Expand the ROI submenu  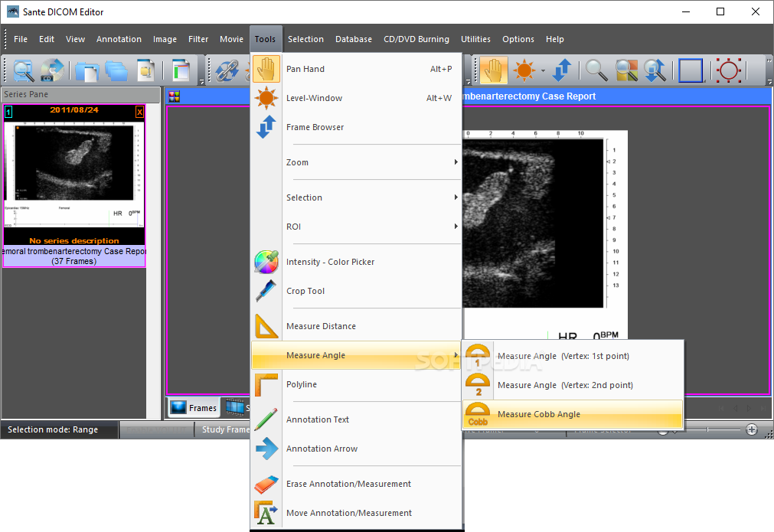[x=357, y=227]
